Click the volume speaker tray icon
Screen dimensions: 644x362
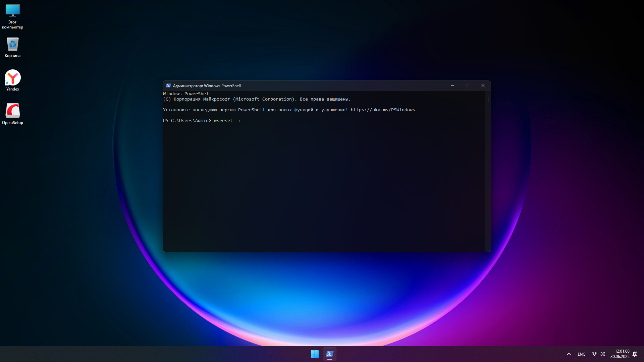[602, 354]
